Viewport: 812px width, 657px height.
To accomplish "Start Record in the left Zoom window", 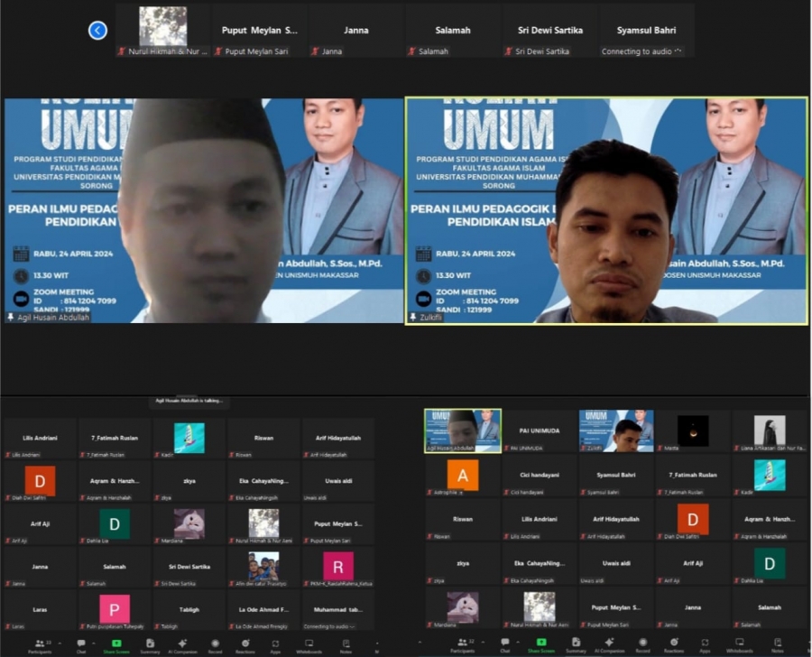I will click(x=215, y=645).
